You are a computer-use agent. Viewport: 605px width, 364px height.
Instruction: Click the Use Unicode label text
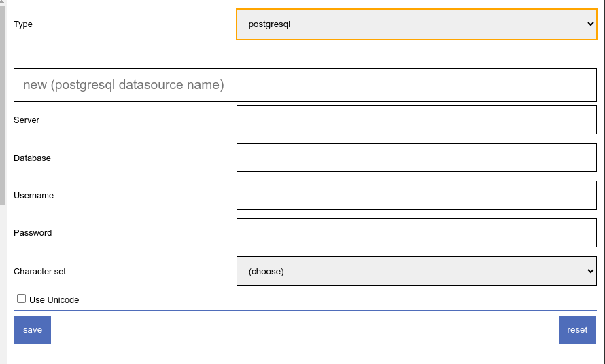pos(54,300)
